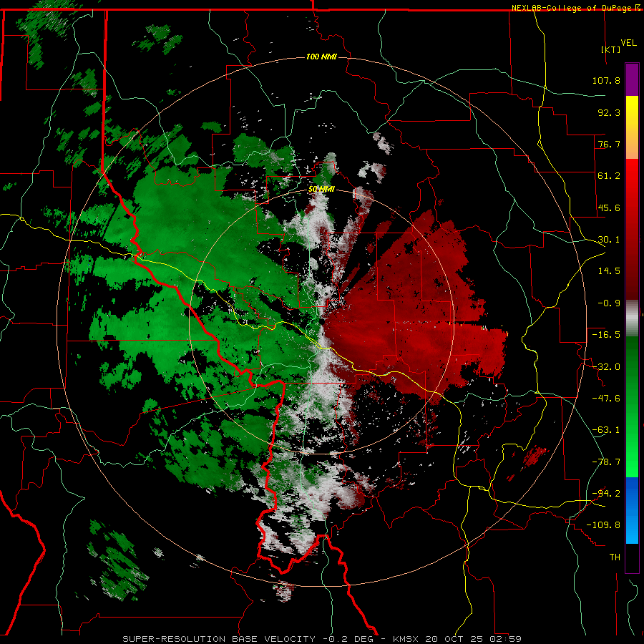Click the 50 NMI range ring label
Image resolution: width=644 pixels, height=644 pixels.
[321, 190]
